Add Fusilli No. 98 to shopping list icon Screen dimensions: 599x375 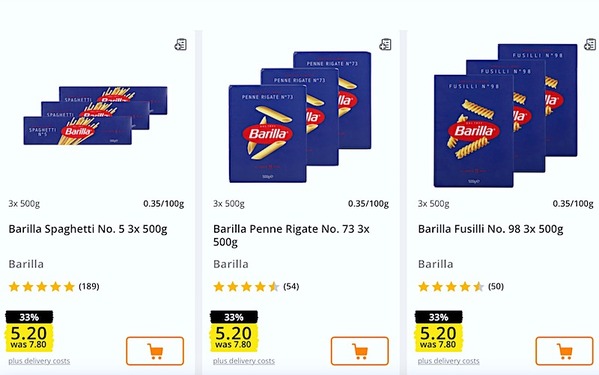590,45
